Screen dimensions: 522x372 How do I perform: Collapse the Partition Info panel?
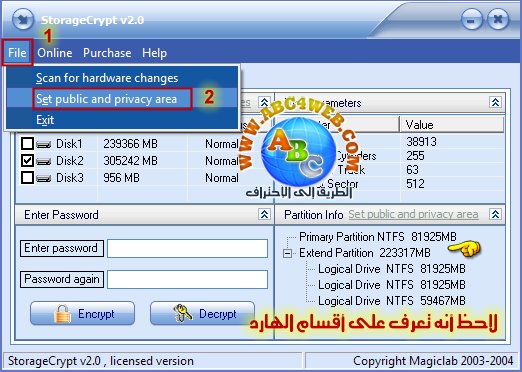coord(495,214)
